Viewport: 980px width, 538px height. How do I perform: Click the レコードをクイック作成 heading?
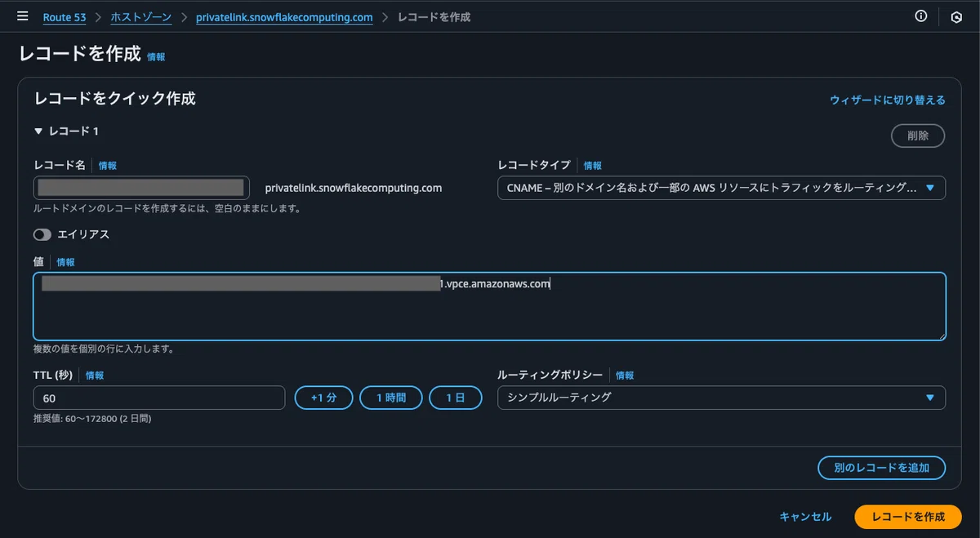pyautogui.click(x=115, y=99)
